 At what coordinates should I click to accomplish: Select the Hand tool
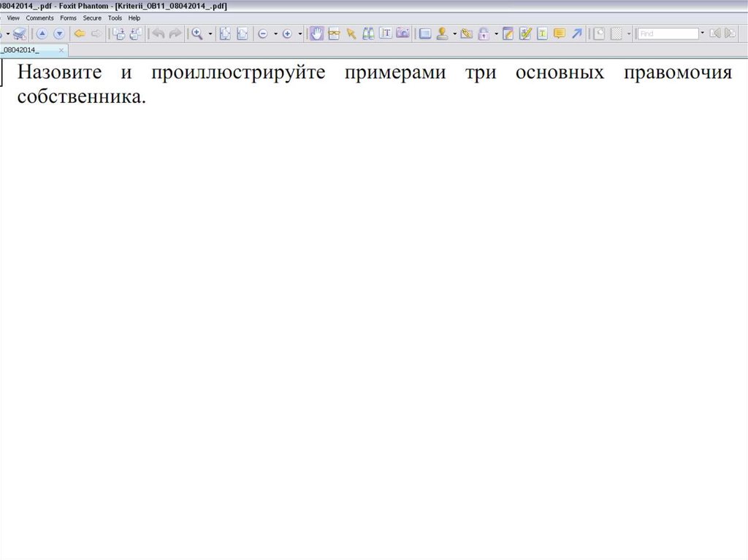point(316,34)
